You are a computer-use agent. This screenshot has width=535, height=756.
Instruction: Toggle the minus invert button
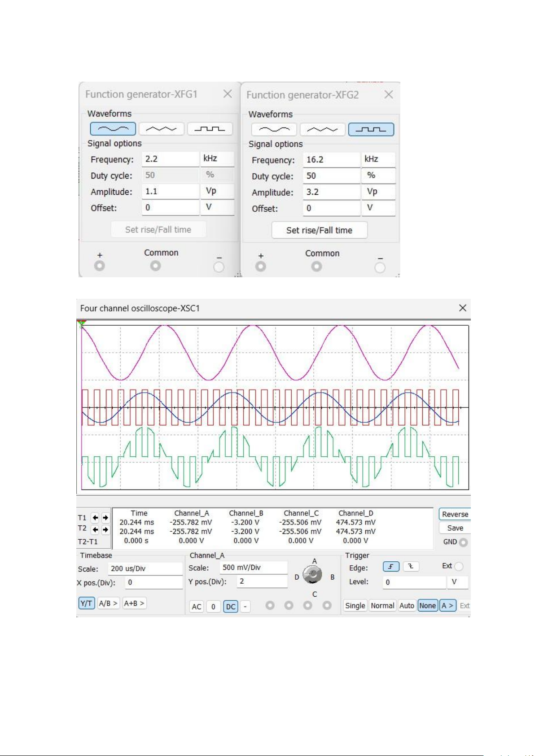click(245, 607)
